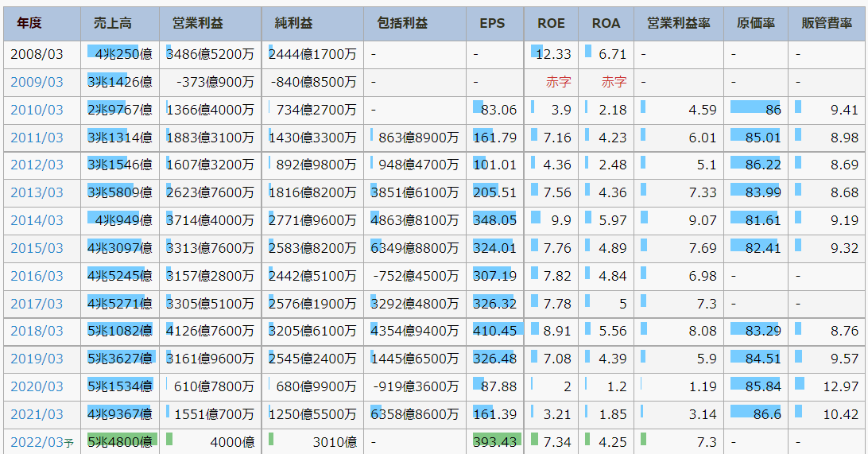Select ROE value 8.91
The width and height of the screenshot is (868, 454).
(557, 331)
